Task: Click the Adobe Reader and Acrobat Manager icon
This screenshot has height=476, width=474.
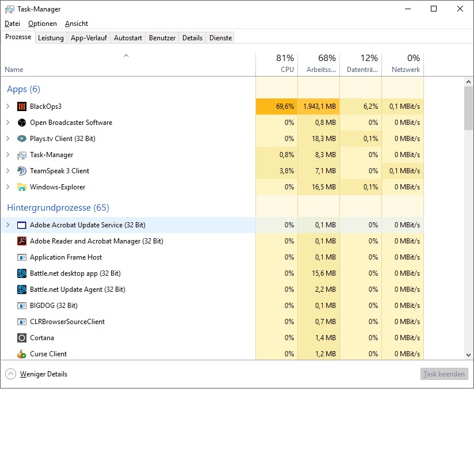Action: 21,241
